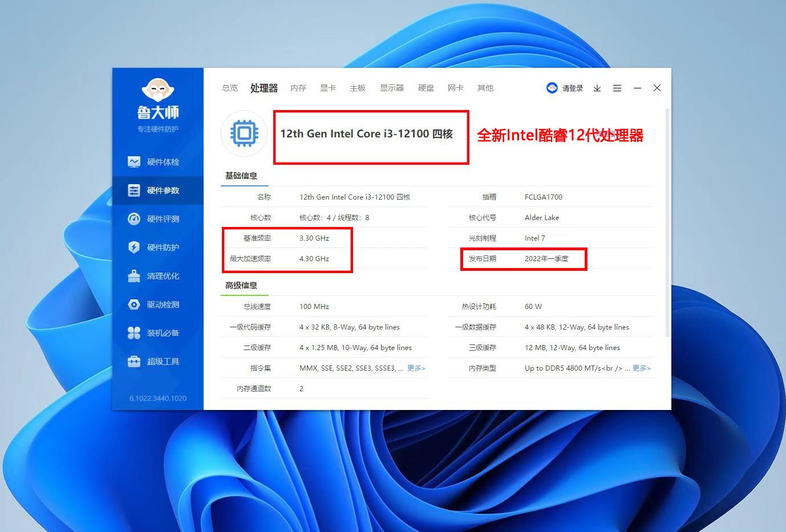The width and height of the screenshot is (786, 532).
Task: Open 硬件评测 benchmark gauge icon
Action: (x=134, y=219)
